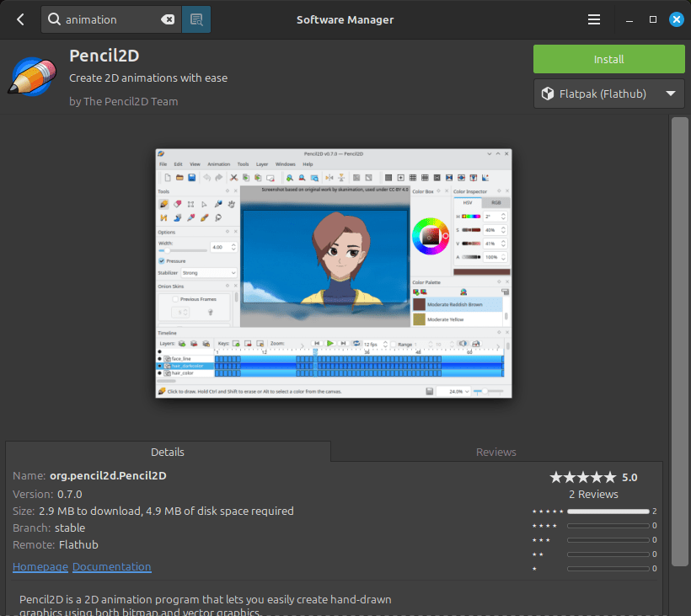Switch to the Details tab
This screenshot has height=616, width=691.
click(x=168, y=452)
